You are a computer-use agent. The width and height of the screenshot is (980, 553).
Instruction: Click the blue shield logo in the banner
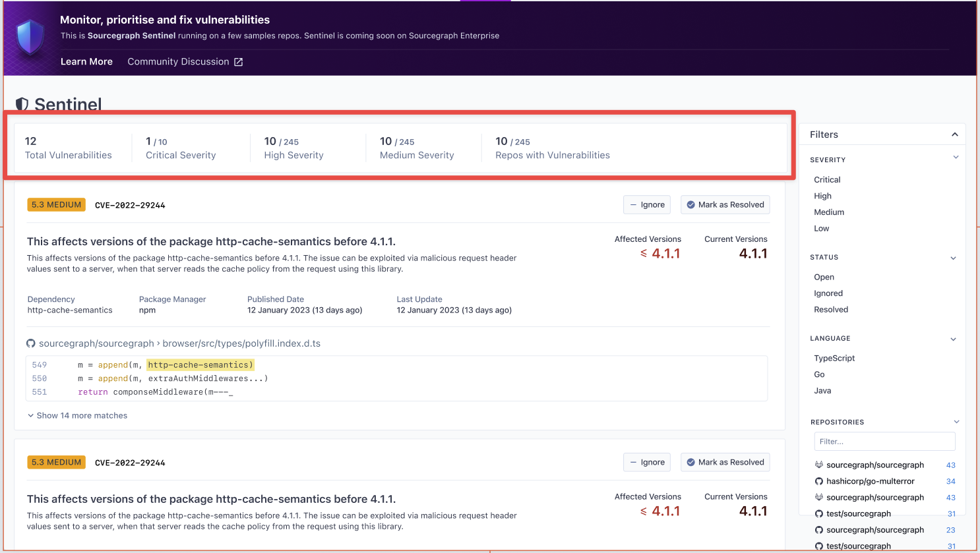coord(31,37)
